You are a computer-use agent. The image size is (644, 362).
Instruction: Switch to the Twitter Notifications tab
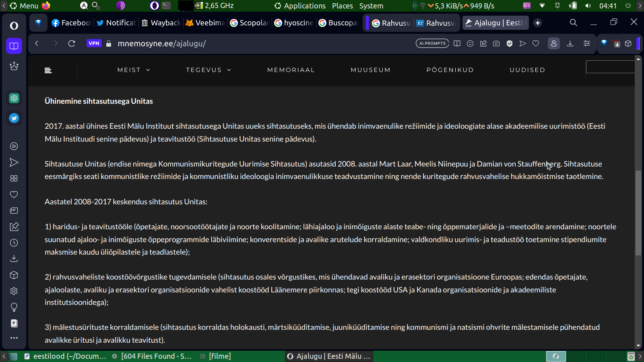click(x=116, y=23)
